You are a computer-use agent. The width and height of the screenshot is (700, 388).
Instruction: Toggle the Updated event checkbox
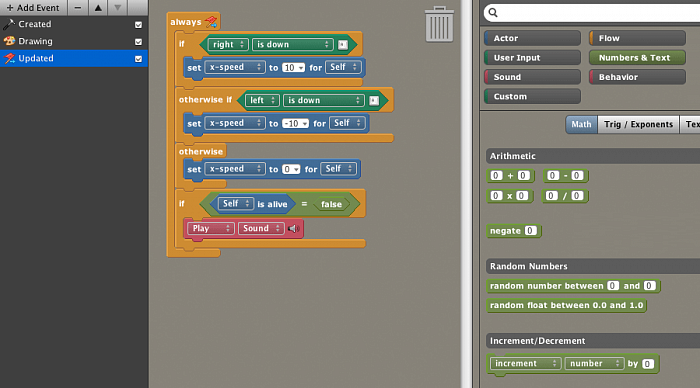[138, 58]
